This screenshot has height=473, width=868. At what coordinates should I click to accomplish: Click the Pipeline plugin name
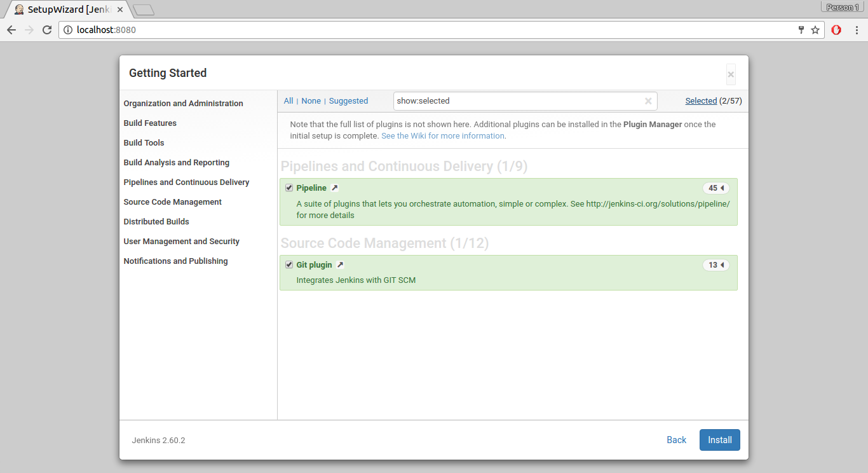coord(311,188)
